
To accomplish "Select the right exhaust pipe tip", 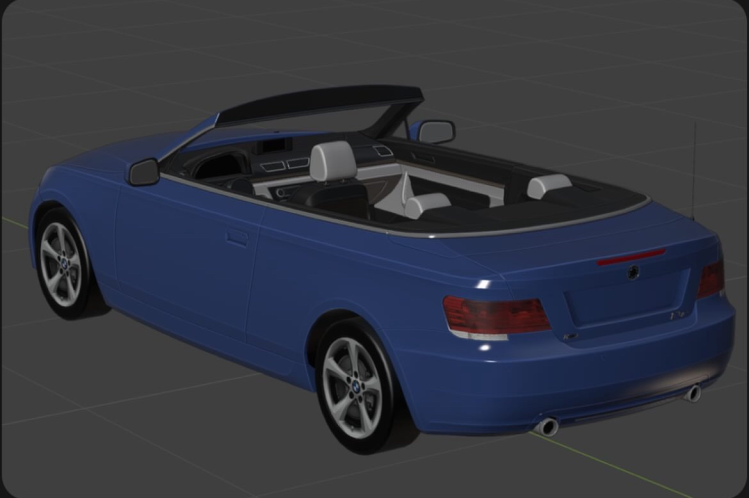I will tap(693, 393).
